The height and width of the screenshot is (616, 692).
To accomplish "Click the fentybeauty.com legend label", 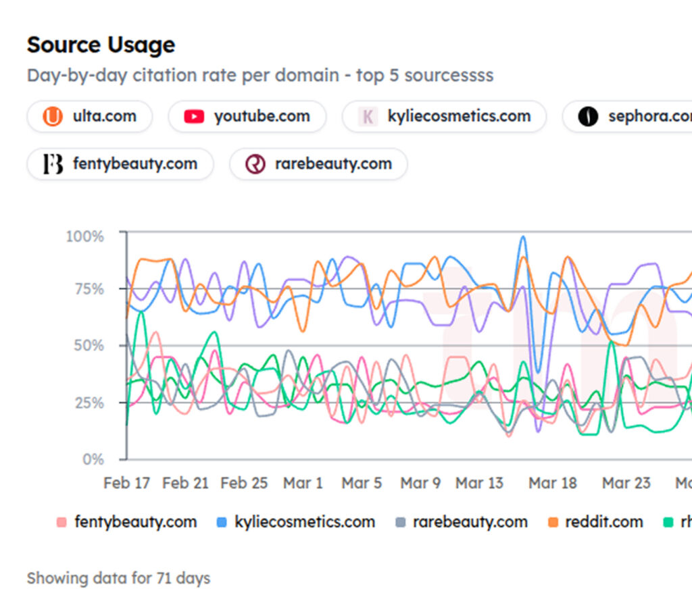I will point(135,522).
